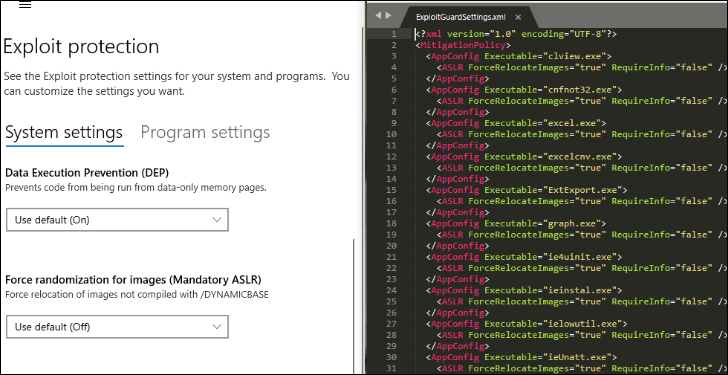Switch to the System settings tab
Screen dimensions: 728x375
64,132
